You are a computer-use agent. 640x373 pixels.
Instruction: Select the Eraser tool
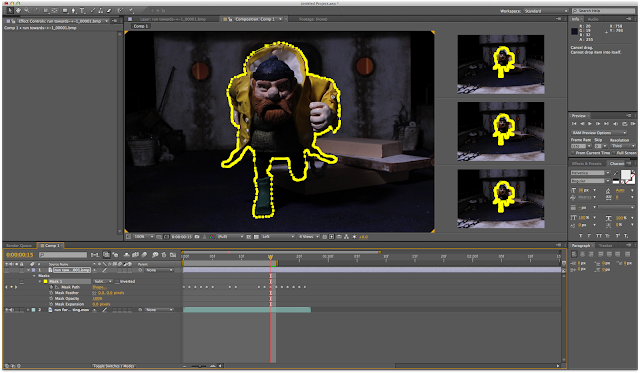[x=109, y=11]
